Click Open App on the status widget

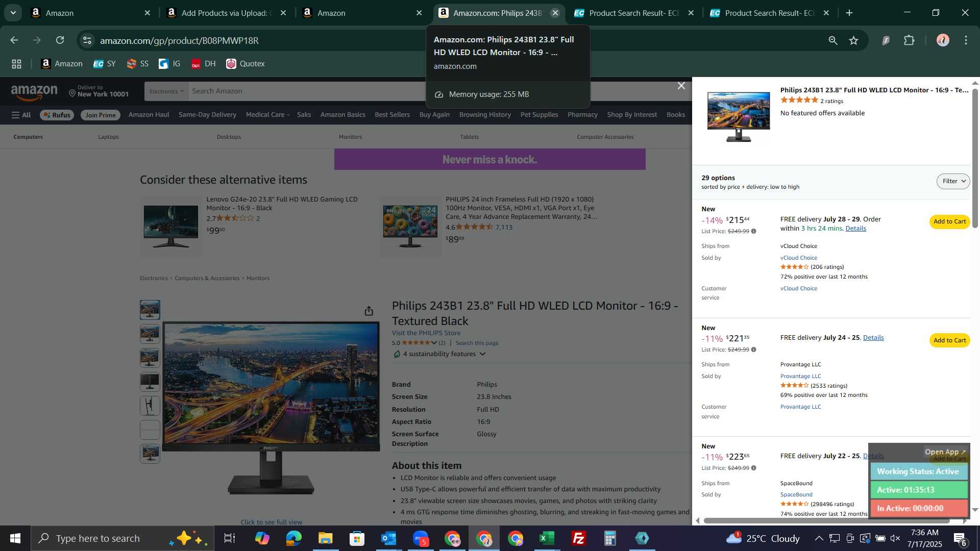coord(945,452)
